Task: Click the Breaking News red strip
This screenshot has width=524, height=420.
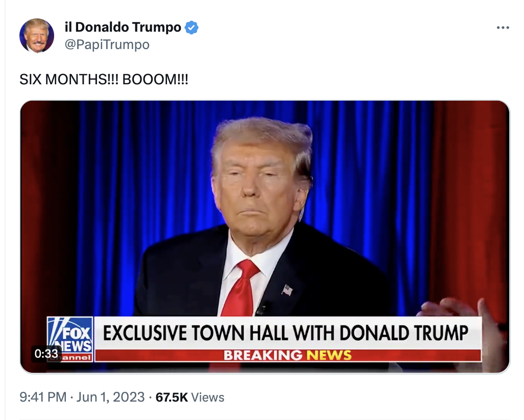Action: tap(288, 355)
